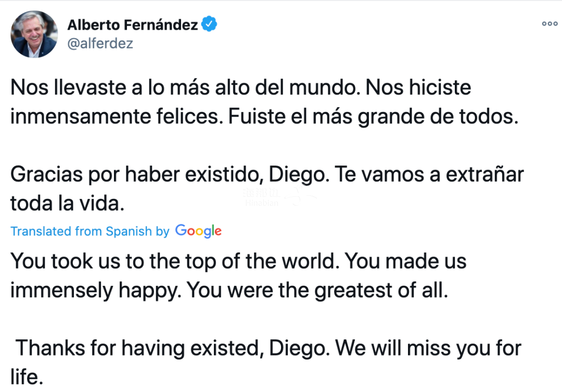The width and height of the screenshot is (562, 392).
Task: Click the line 'You took us to the top'
Action: (238, 261)
